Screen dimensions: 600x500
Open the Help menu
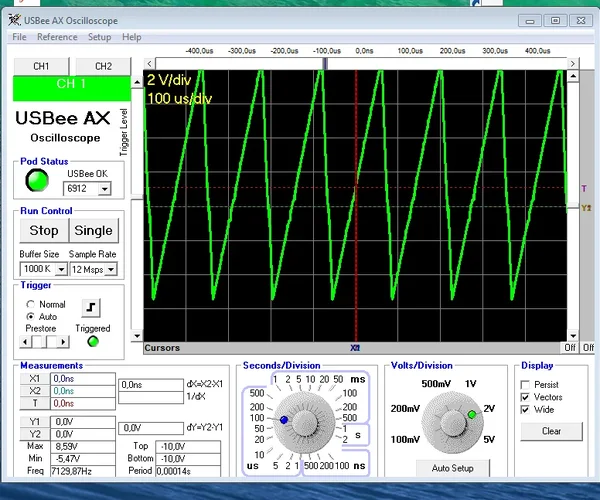click(x=132, y=37)
